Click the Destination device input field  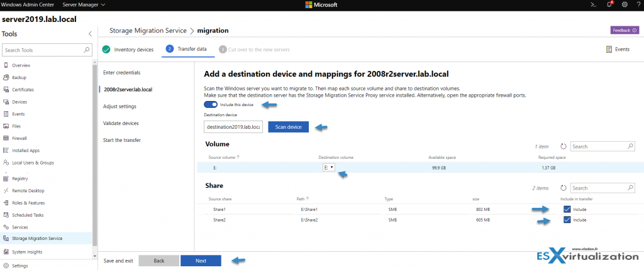[x=233, y=127]
